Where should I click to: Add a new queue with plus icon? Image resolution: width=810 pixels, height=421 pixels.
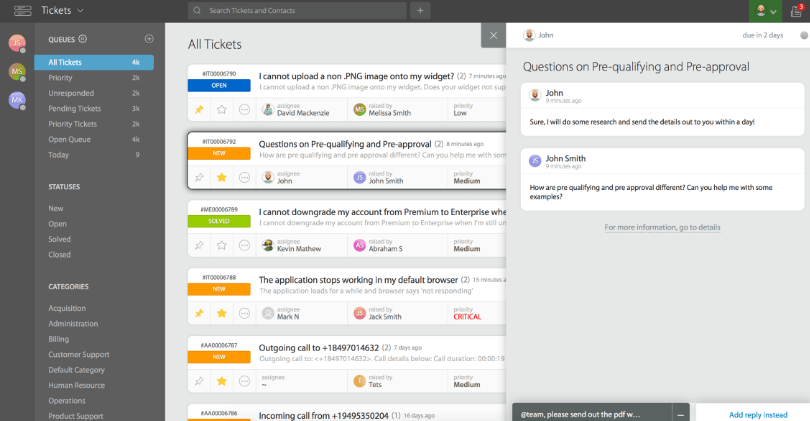[149, 39]
